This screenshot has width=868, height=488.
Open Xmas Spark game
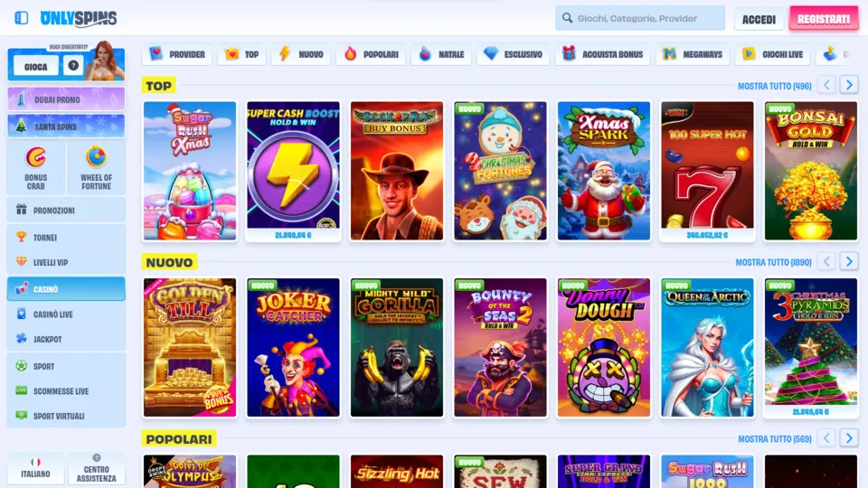point(604,171)
